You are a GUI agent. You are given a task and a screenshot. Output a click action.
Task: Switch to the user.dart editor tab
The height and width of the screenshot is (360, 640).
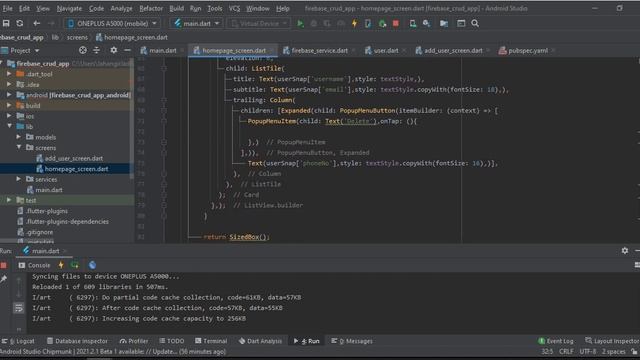(x=385, y=51)
